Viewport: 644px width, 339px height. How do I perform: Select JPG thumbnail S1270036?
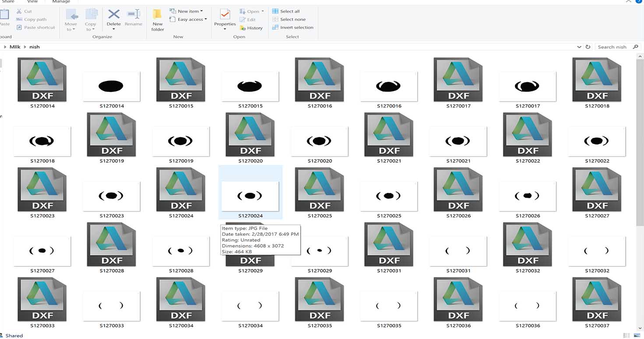coord(528,306)
